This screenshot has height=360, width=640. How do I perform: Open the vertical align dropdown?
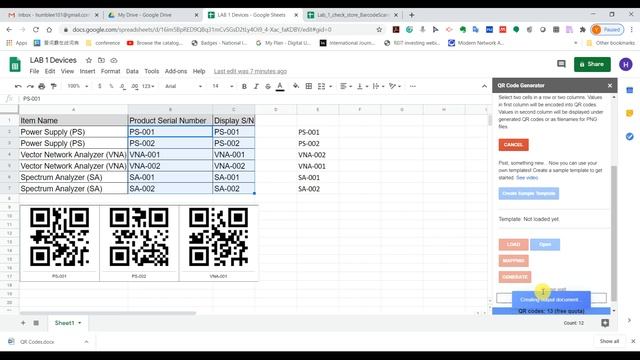[x=362, y=86]
